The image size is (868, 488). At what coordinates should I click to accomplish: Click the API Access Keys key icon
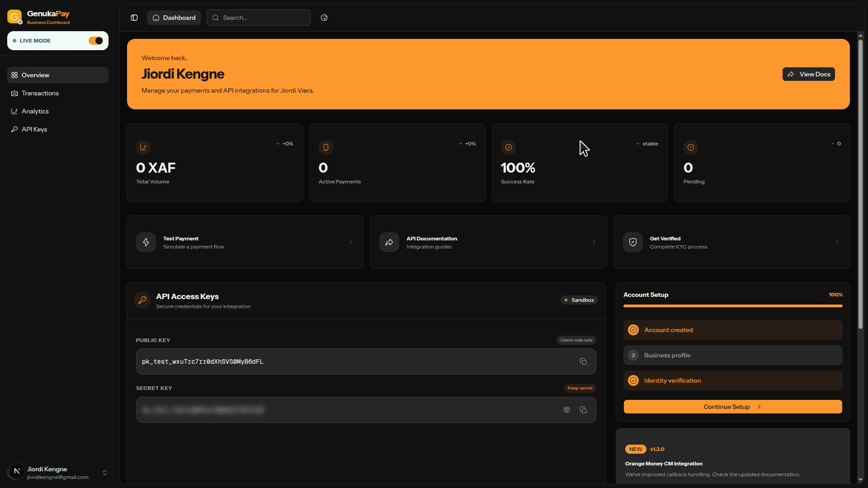142,300
